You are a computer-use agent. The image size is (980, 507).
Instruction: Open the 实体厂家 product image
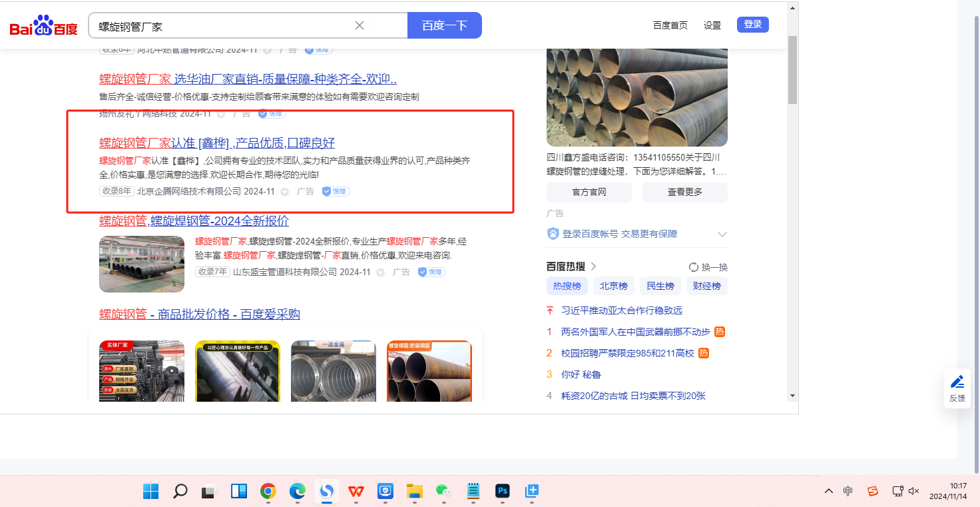click(x=142, y=371)
